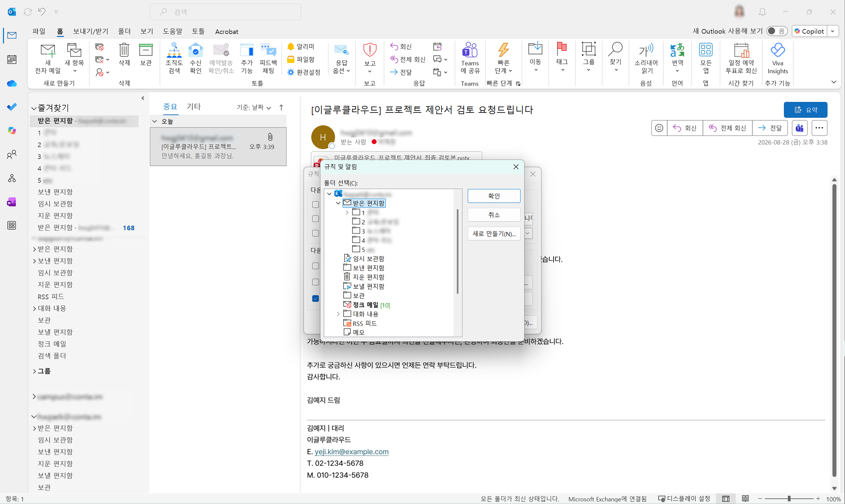The width and height of the screenshot is (845, 504).
Task: Open the 파일 menu tab
Action: coord(39,31)
